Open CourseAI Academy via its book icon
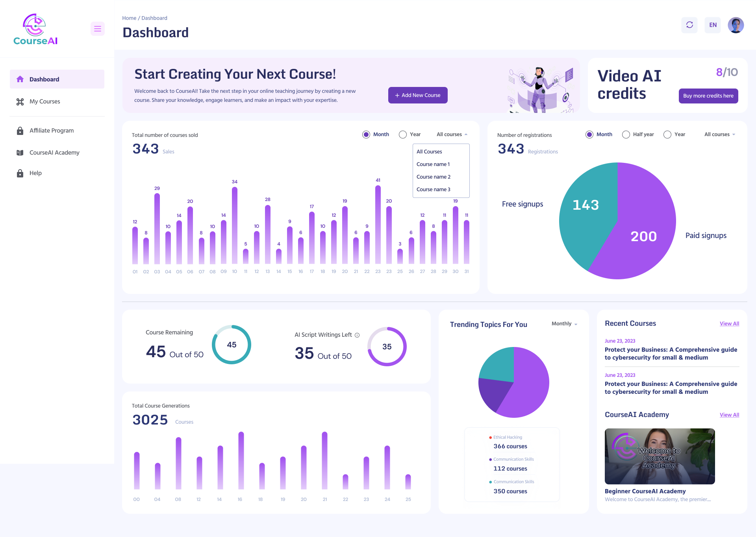This screenshot has height=537, width=756. [x=20, y=152]
